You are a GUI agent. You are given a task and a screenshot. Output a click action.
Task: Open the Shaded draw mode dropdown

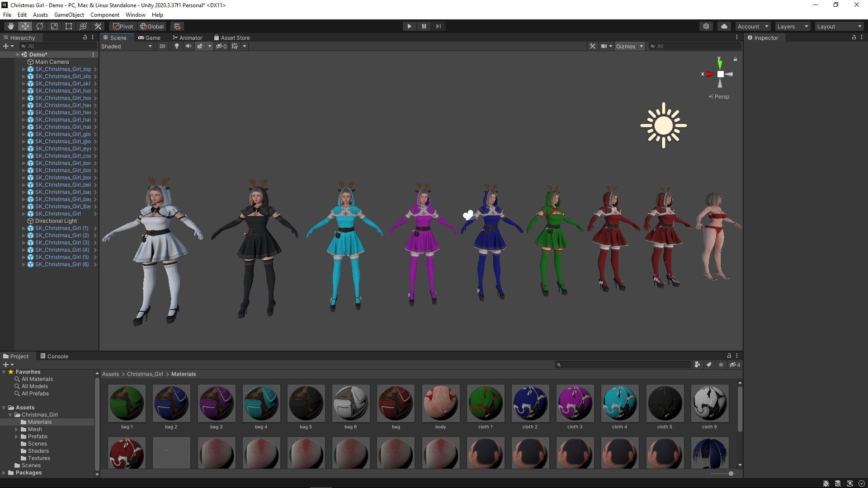127,46
